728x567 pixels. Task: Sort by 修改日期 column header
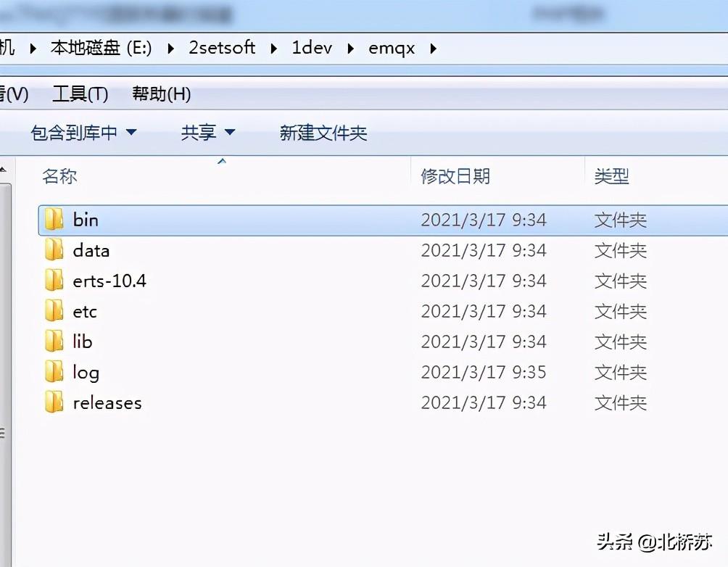pyautogui.click(x=455, y=176)
